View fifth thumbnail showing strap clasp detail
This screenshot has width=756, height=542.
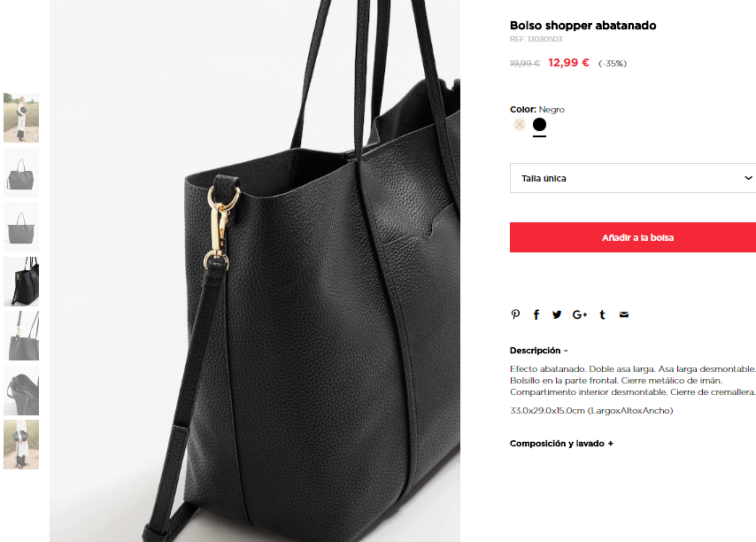pos(21,336)
